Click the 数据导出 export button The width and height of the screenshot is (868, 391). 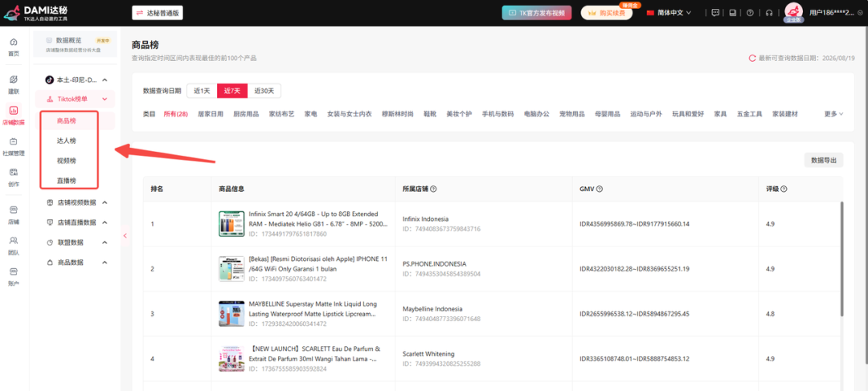[823, 161]
